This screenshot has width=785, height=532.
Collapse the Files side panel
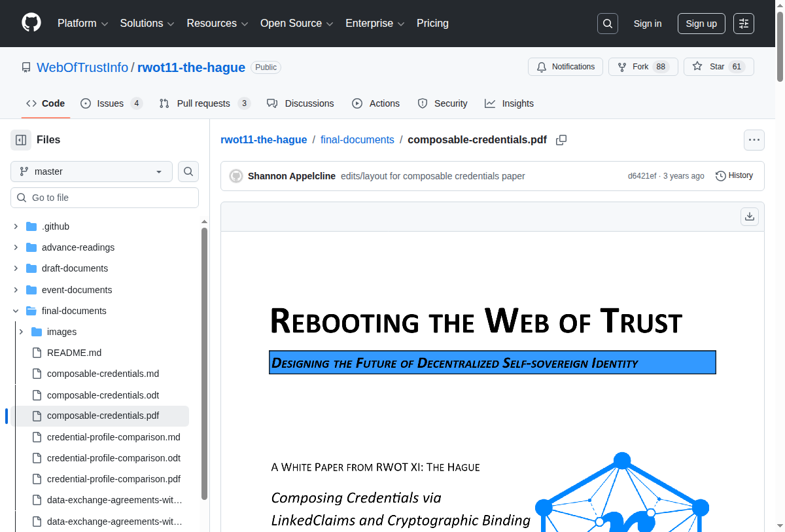coord(21,140)
